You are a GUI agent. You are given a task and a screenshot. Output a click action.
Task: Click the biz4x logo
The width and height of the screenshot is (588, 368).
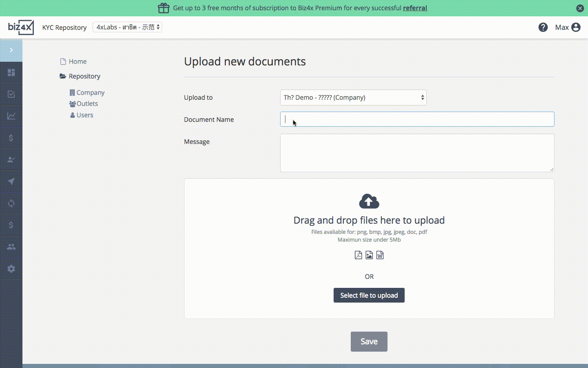coord(21,27)
